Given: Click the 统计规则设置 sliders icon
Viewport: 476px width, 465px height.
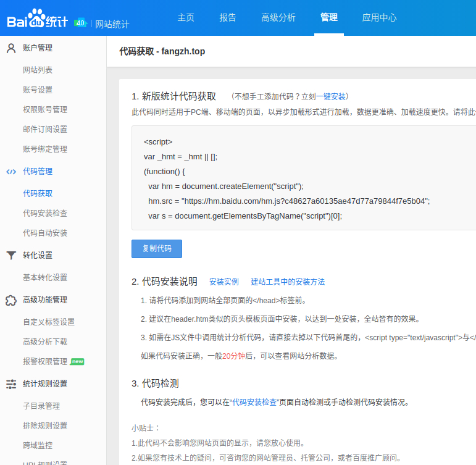Looking at the screenshot, I should [x=11, y=384].
